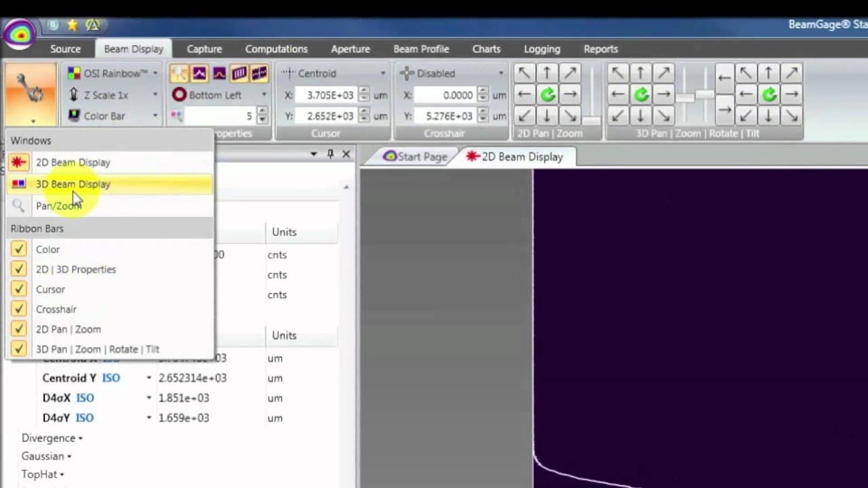Image resolution: width=868 pixels, height=488 pixels.
Task: Switch to the Start Page tab
Action: pyautogui.click(x=415, y=157)
